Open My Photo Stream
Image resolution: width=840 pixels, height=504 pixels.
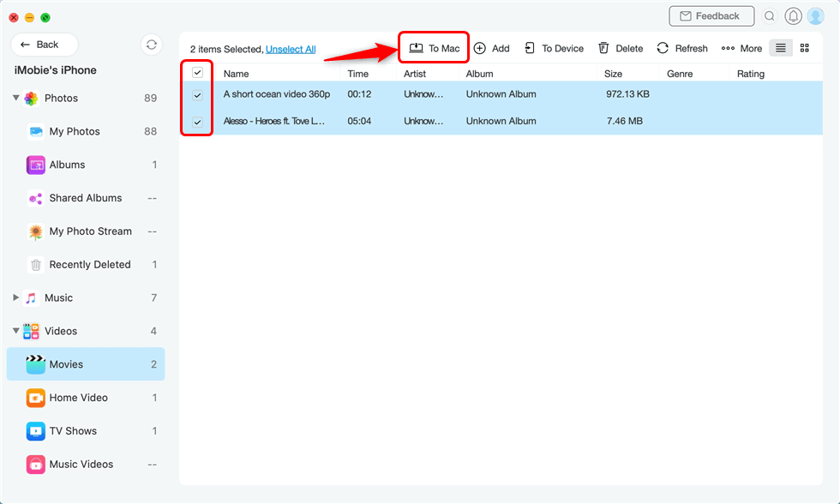86,231
